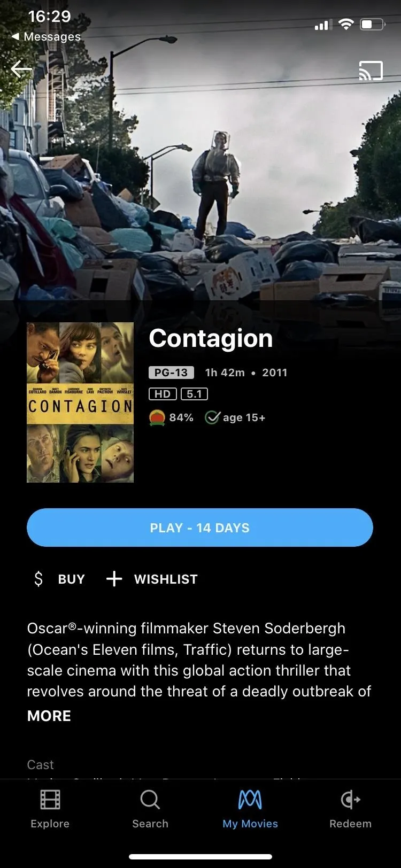This screenshot has width=401, height=868.
Task: Tap the Contagion poster thumbnail
Action: (80, 402)
